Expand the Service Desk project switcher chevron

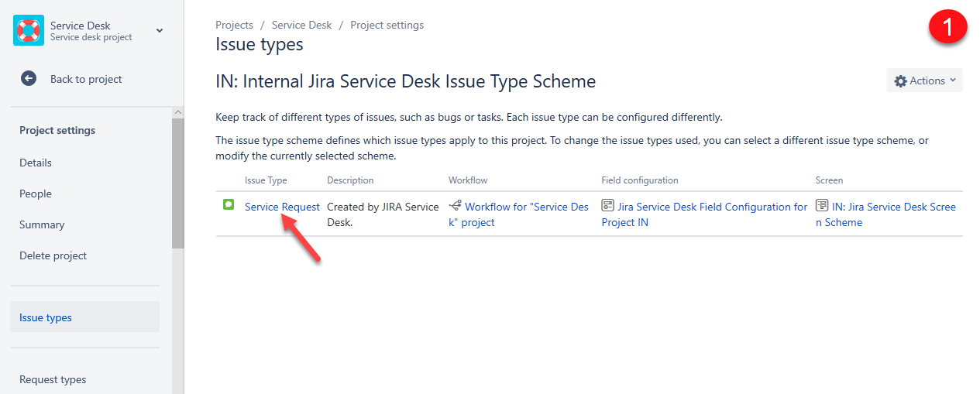pyautogui.click(x=160, y=31)
